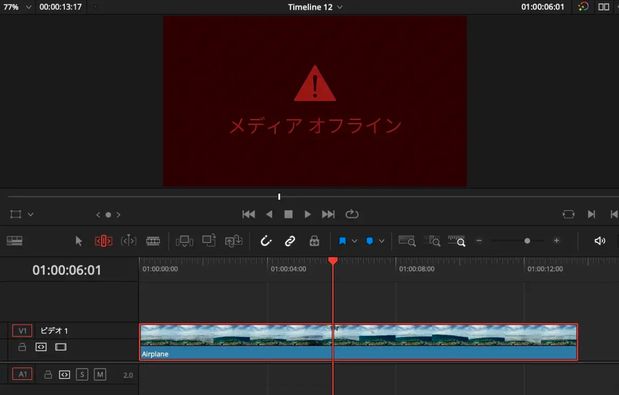
Task: Click the timeline zoom slider handle
Action: coord(527,241)
